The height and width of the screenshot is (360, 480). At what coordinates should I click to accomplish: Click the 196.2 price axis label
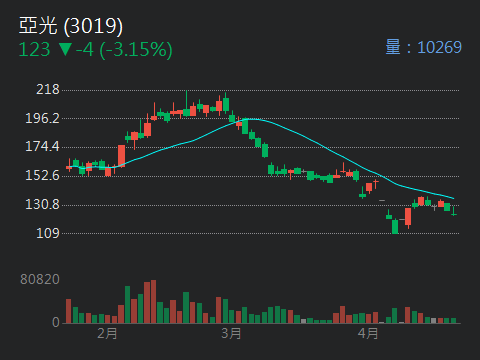(x=42, y=118)
